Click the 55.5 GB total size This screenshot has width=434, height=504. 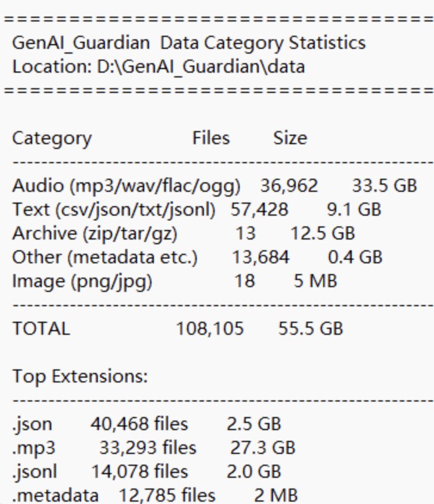tap(311, 328)
